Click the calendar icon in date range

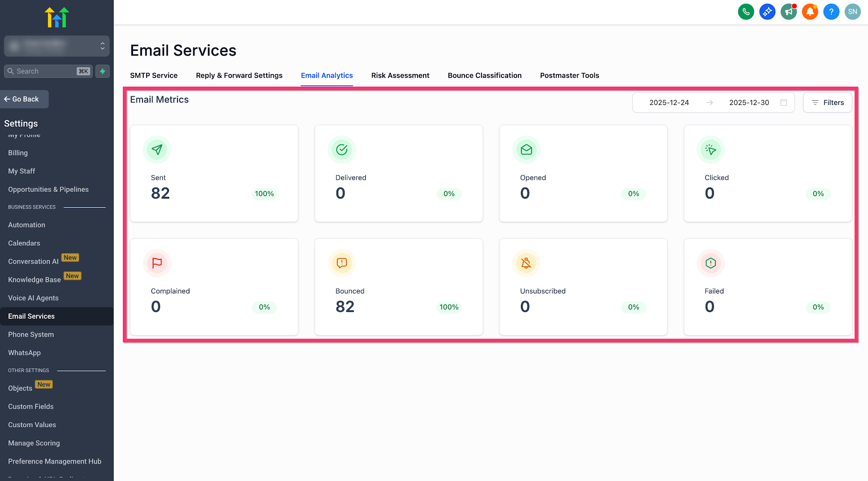784,102
